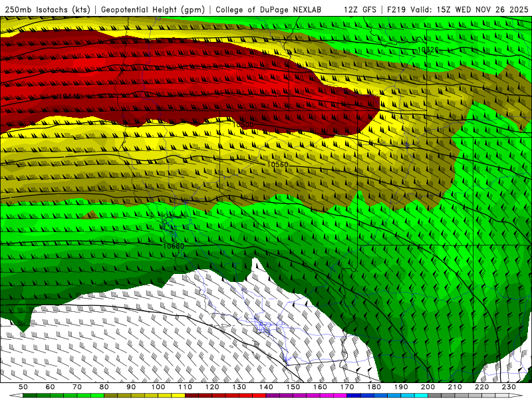This screenshot has height=399, width=532.
Task: Click the 160 kt legend value
Action: tap(320, 387)
